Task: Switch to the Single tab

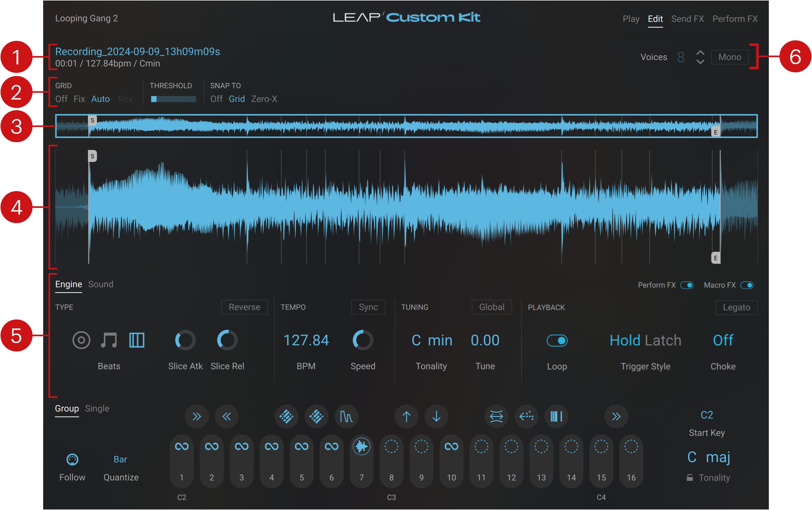Action: tap(97, 409)
